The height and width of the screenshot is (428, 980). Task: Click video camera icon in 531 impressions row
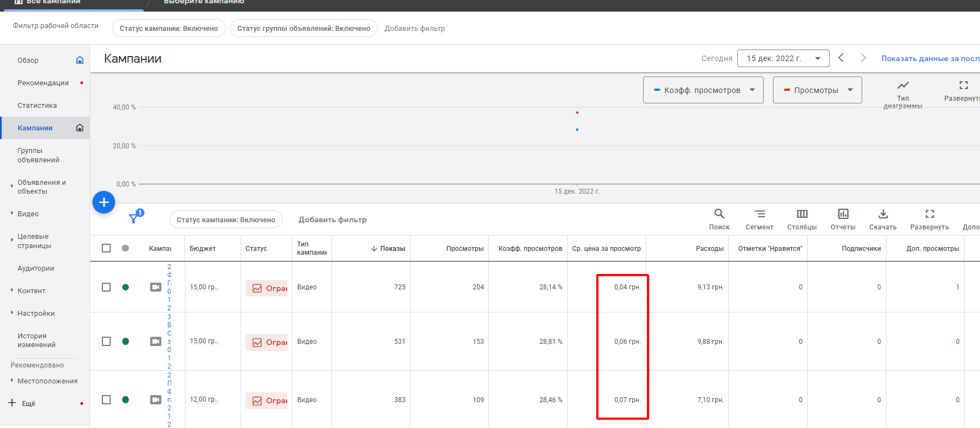[x=156, y=342]
